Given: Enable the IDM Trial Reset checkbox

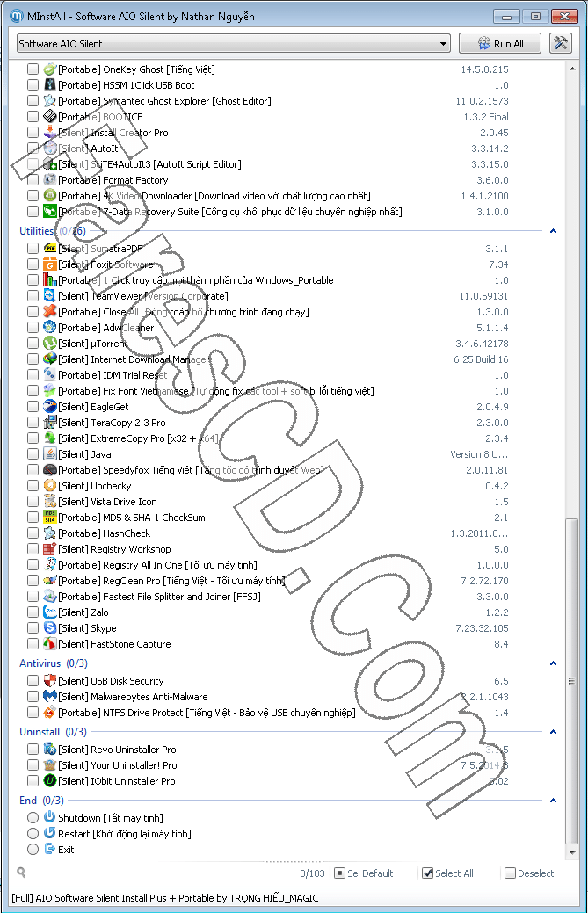Looking at the screenshot, I should (x=33, y=375).
